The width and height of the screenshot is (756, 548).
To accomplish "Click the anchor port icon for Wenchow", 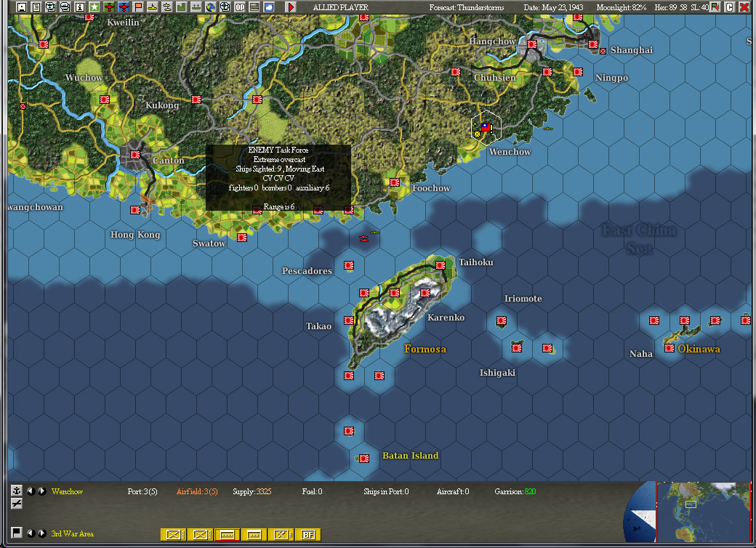I will coord(17,491).
